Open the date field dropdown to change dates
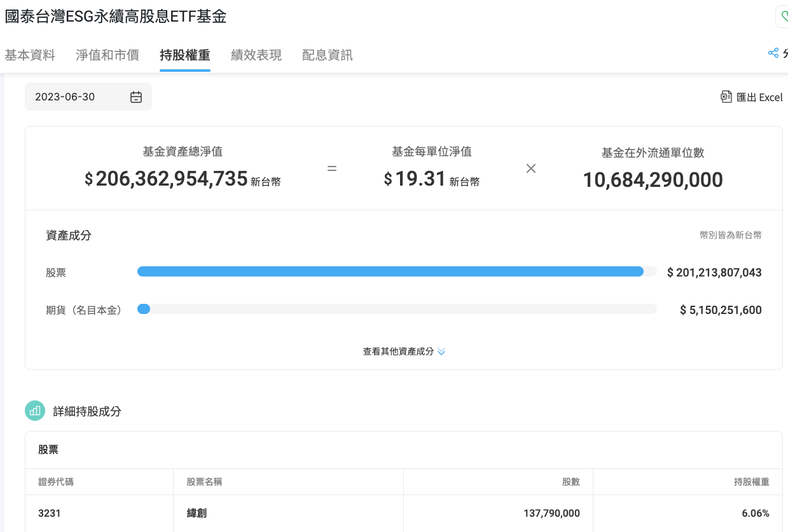Viewport: 788px width, 532px height. pyautogui.click(x=88, y=96)
